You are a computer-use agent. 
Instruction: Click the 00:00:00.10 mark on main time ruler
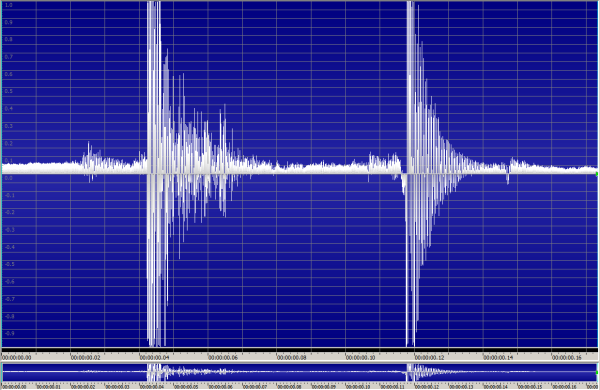coord(360,357)
